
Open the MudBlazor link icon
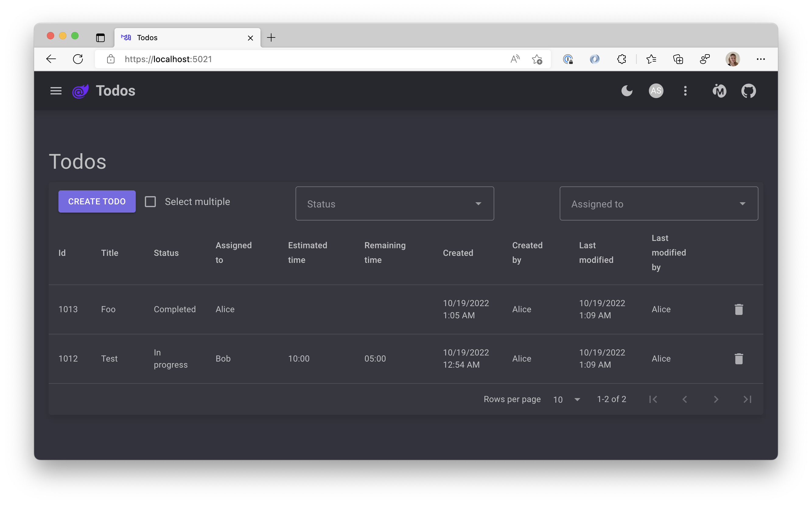point(719,91)
